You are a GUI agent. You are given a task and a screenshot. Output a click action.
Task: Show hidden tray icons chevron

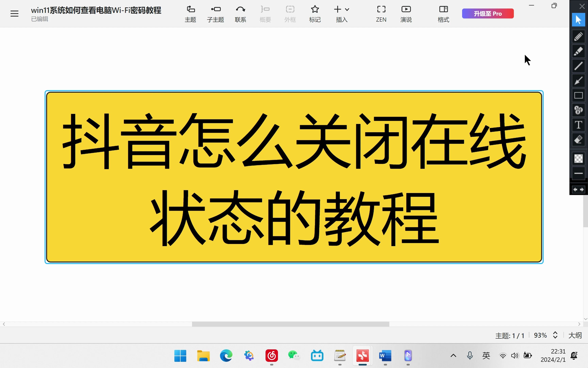(x=453, y=356)
